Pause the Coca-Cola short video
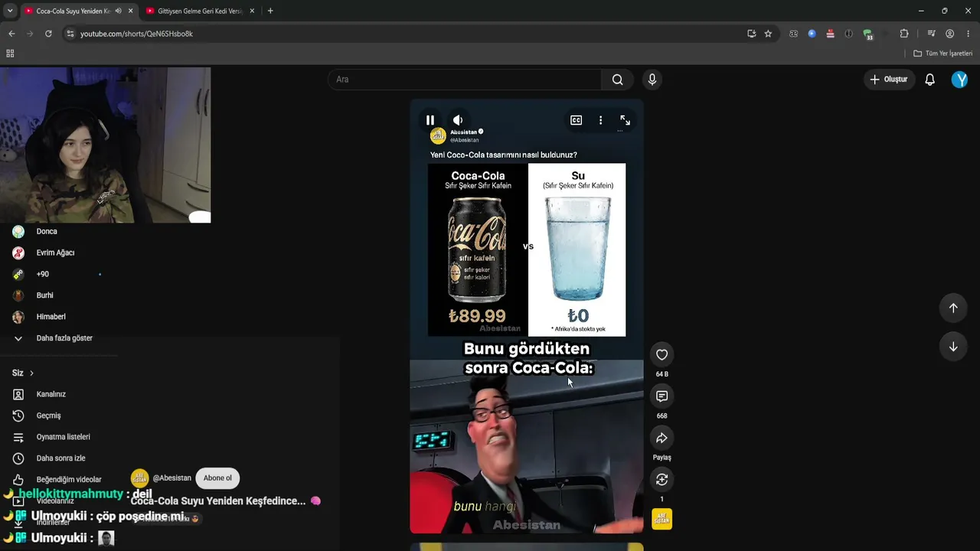This screenshot has height=551, width=980. tap(430, 120)
